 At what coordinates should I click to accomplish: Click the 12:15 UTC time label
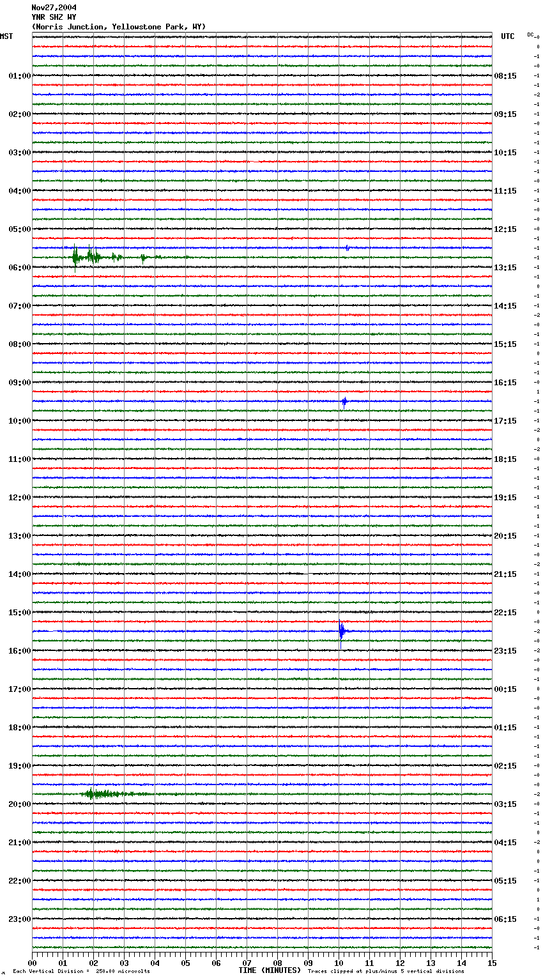pos(505,229)
